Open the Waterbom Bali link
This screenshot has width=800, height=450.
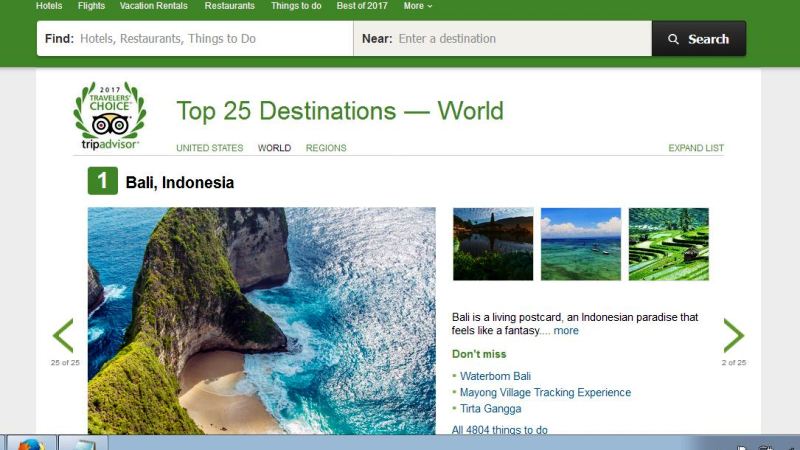click(x=495, y=376)
